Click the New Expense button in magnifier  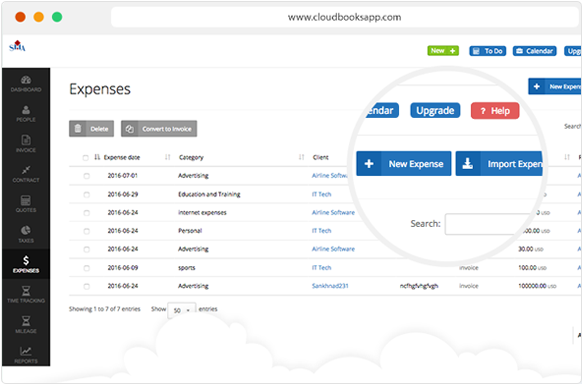point(404,164)
